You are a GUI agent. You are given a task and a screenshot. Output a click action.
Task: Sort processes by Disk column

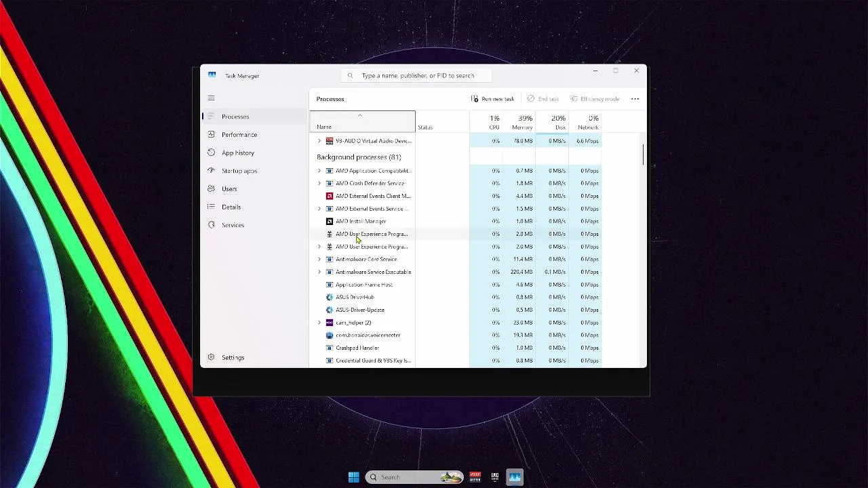551,121
